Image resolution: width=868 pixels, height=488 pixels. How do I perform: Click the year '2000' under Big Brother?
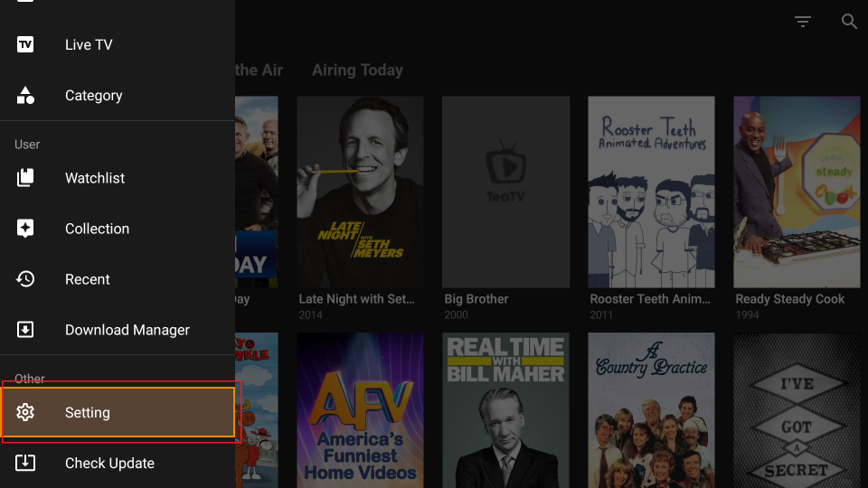(x=456, y=314)
